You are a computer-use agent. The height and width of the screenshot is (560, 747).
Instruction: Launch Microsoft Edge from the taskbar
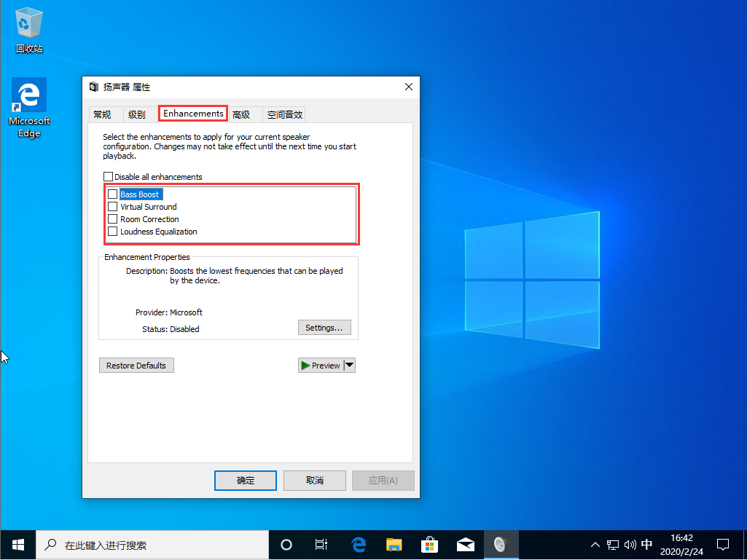(x=358, y=544)
